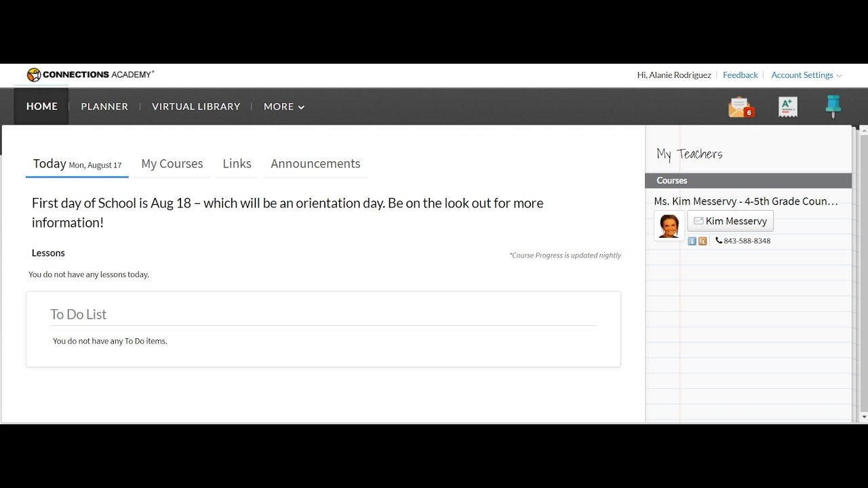Open the Announcements tab
Screen dimensions: 868x488
click(315, 163)
